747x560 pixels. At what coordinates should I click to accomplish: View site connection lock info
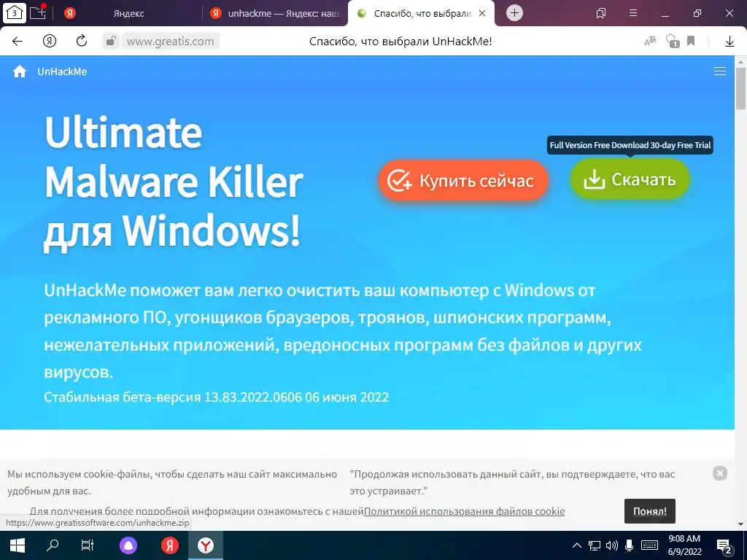[x=111, y=41]
